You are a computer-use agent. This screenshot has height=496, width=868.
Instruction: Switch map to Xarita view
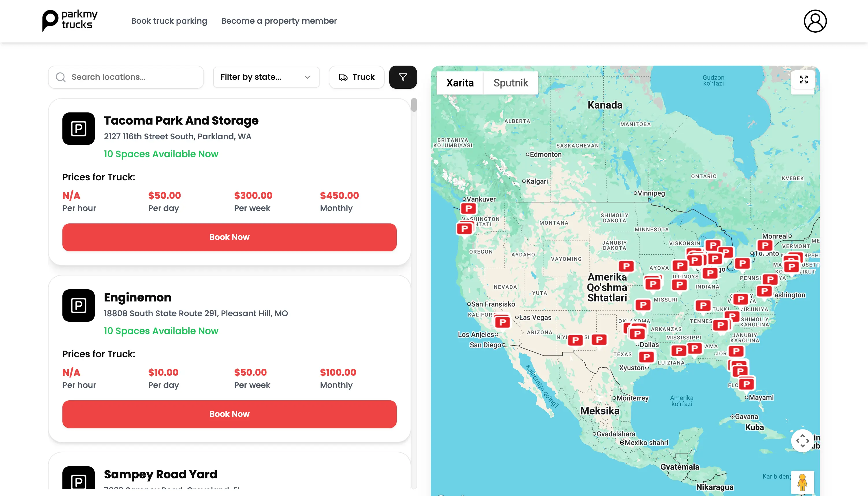point(460,83)
